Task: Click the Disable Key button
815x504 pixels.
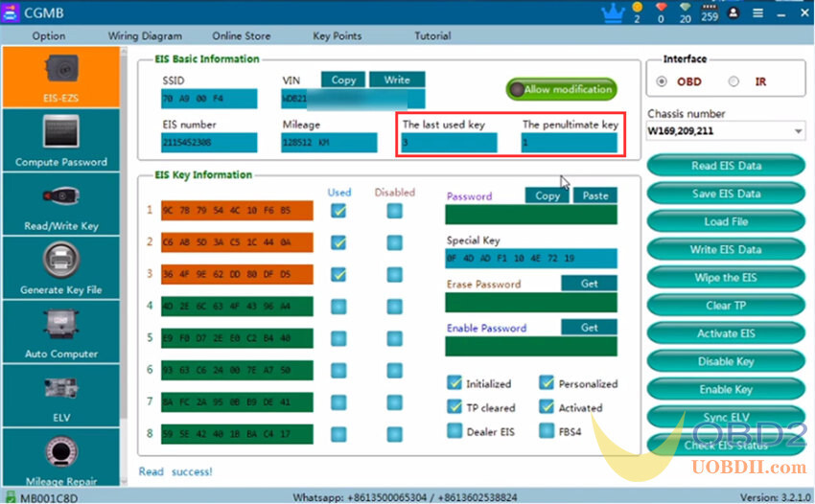Action: pyautogui.click(x=726, y=362)
